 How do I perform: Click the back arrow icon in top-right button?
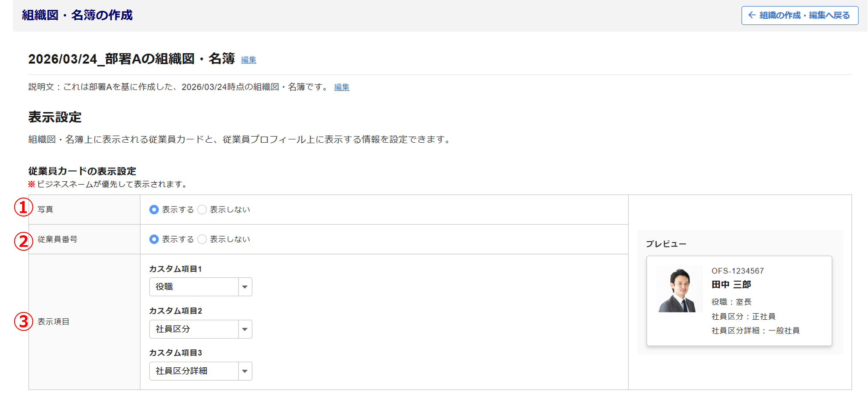point(752,15)
